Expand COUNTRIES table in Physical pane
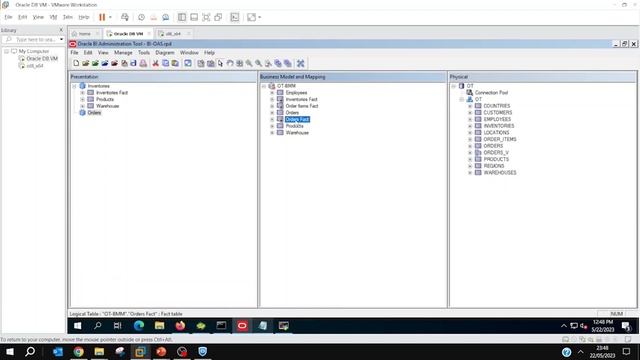Viewport: 640px width, 360px height. point(470,106)
